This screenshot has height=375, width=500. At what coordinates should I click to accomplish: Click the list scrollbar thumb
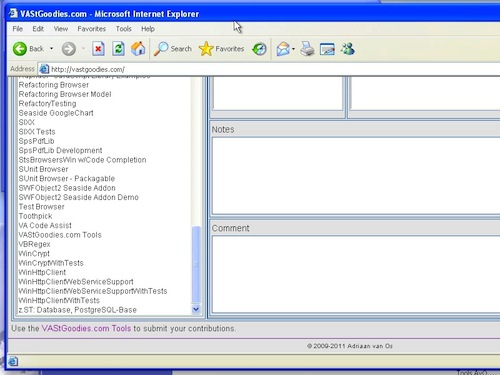[196, 265]
